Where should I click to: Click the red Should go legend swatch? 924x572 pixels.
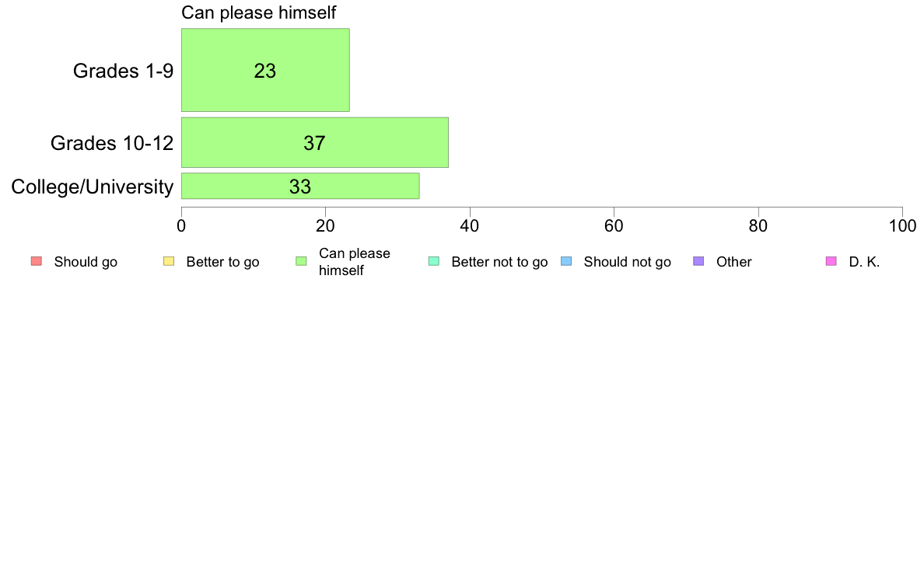pos(37,262)
